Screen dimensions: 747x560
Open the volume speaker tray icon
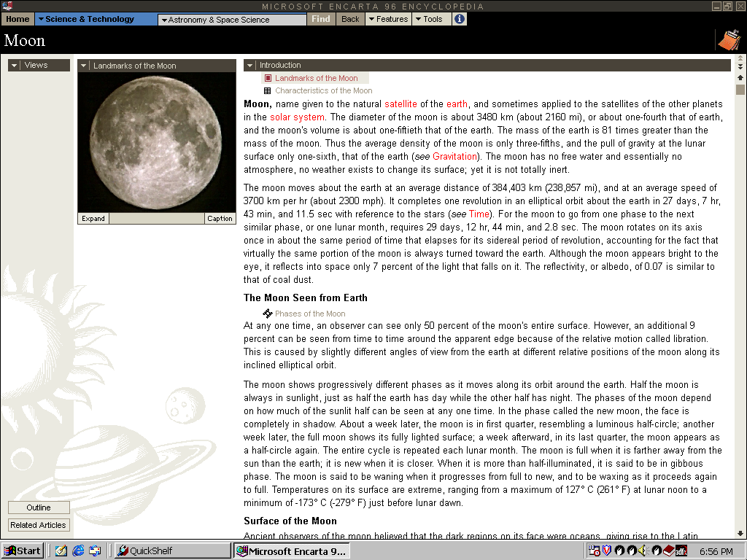pos(643,551)
